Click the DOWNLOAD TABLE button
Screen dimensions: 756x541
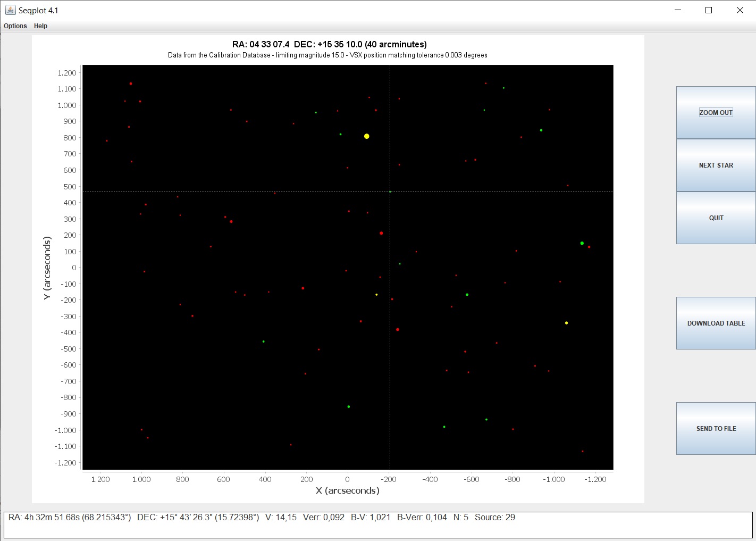tap(716, 323)
